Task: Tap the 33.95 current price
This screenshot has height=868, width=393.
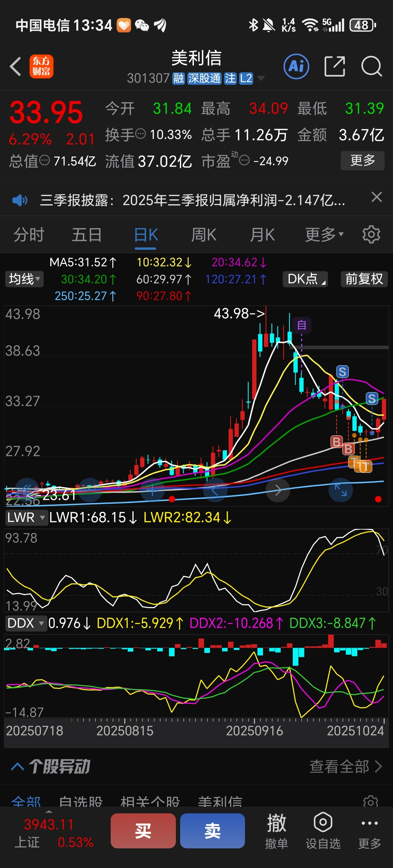Action: point(46,112)
